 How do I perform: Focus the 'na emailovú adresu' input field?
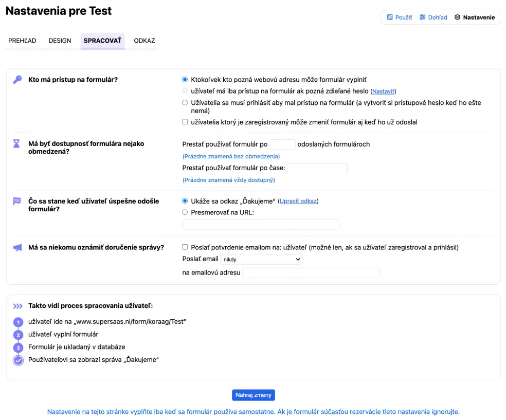(x=311, y=273)
